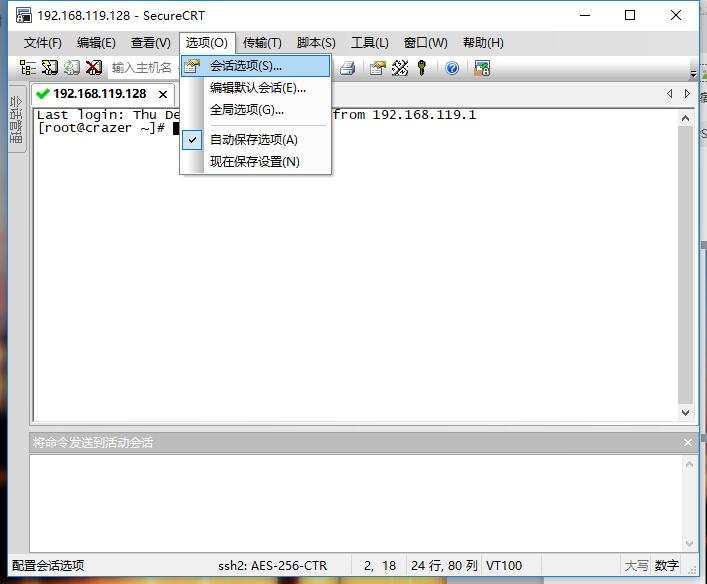Expand the toolbar overflow arrow
The height and width of the screenshot is (584, 707).
click(693, 73)
